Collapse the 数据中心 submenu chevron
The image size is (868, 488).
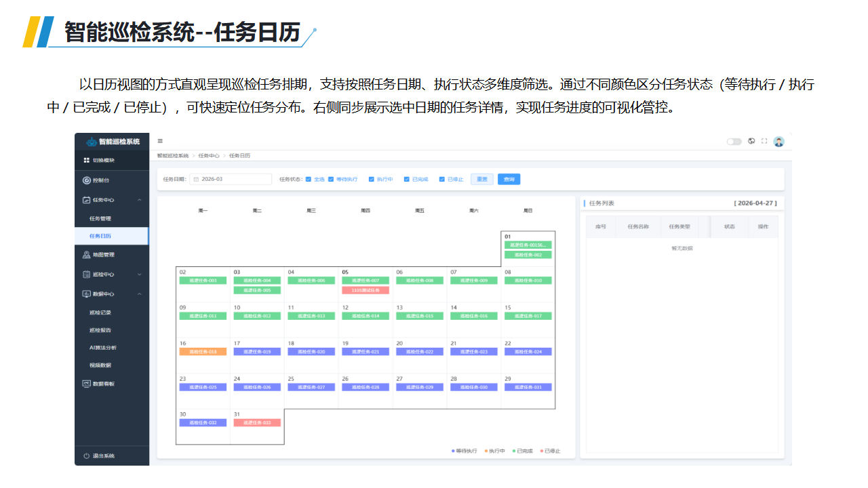(139, 294)
